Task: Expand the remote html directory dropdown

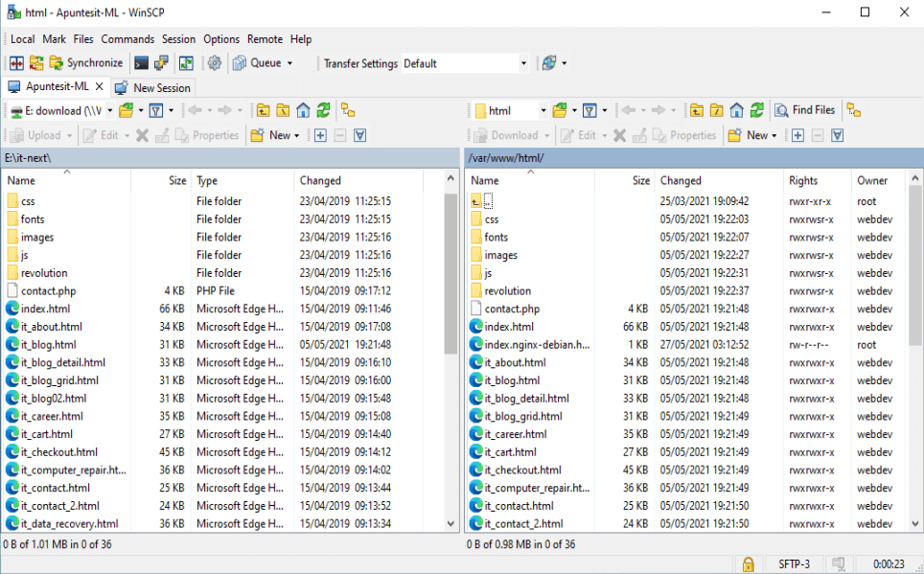Action: coord(543,110)
